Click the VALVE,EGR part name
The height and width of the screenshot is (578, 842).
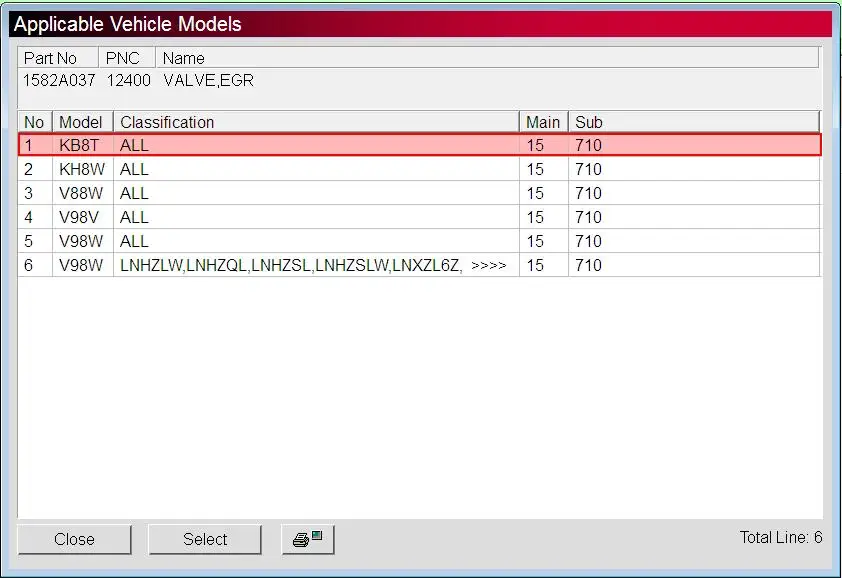pos(208,81)
